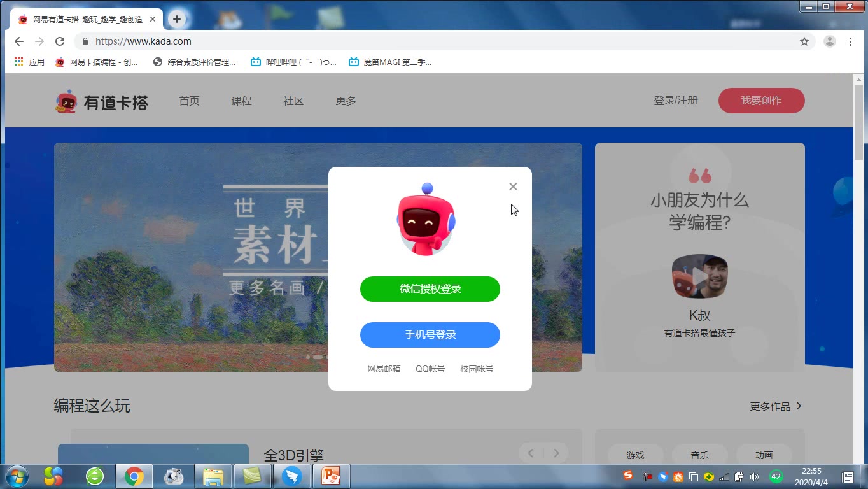Click the volume speaker tray icon

tap(755, 477)
